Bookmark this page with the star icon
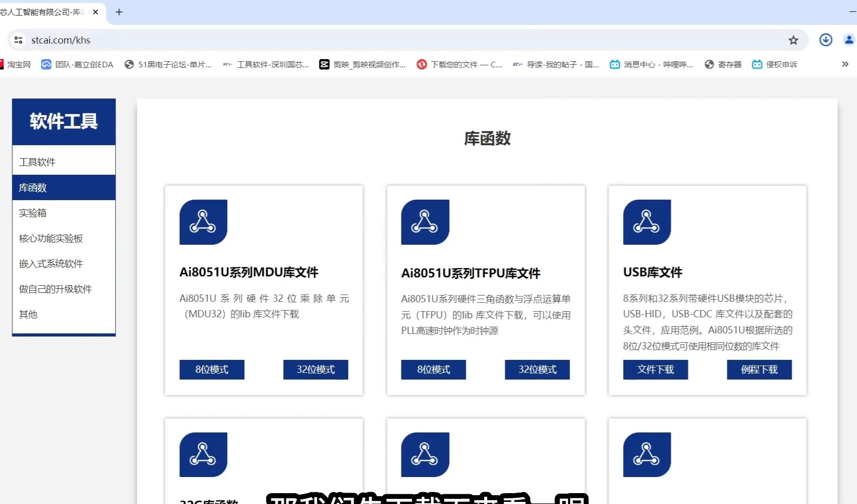This screenshot has height=504, width=857. [793, 40]
